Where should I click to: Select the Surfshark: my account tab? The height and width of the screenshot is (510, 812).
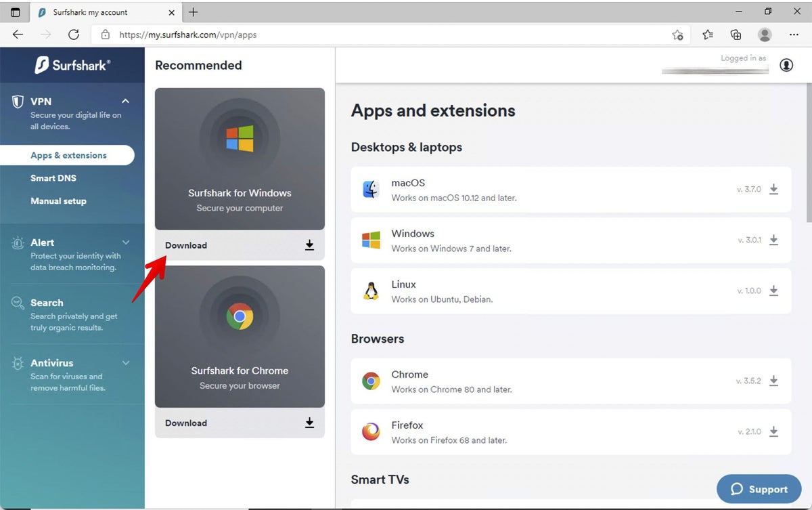[x=105, y=12]
